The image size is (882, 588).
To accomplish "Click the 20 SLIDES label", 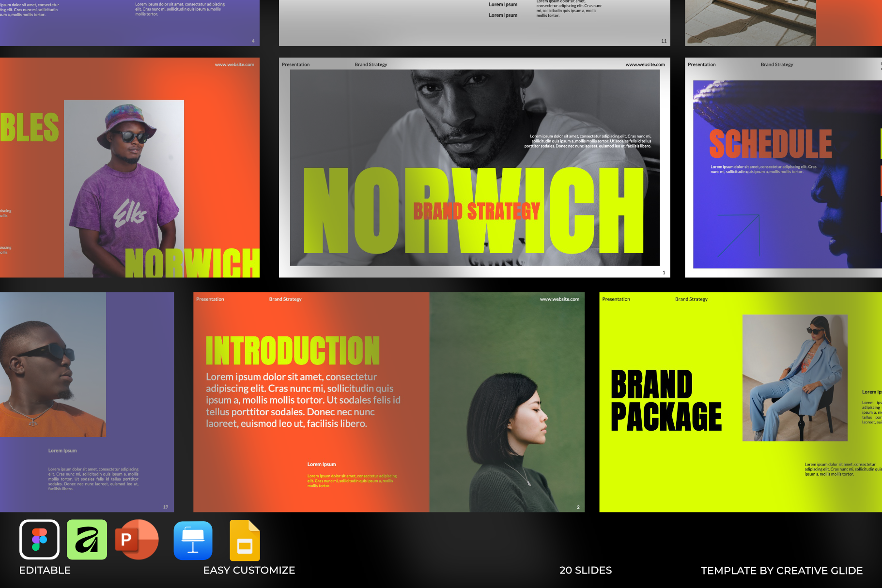I will [x=585, y=570].
